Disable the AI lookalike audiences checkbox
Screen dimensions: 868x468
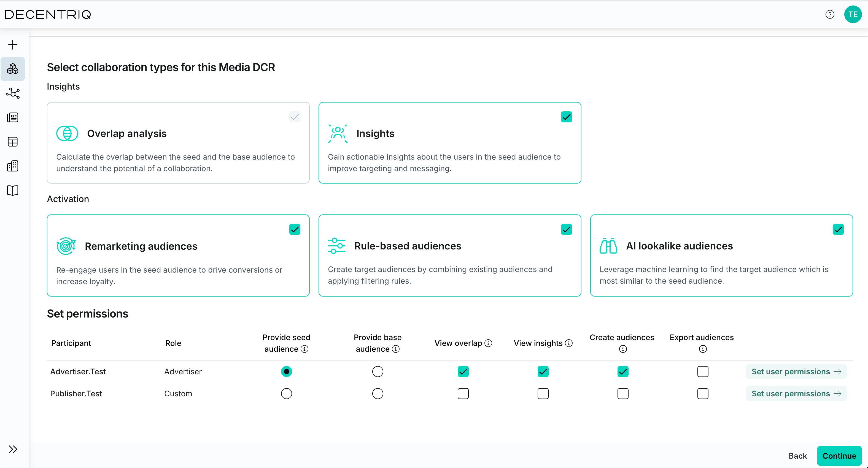pyautogui.click(x=838, y=229)
